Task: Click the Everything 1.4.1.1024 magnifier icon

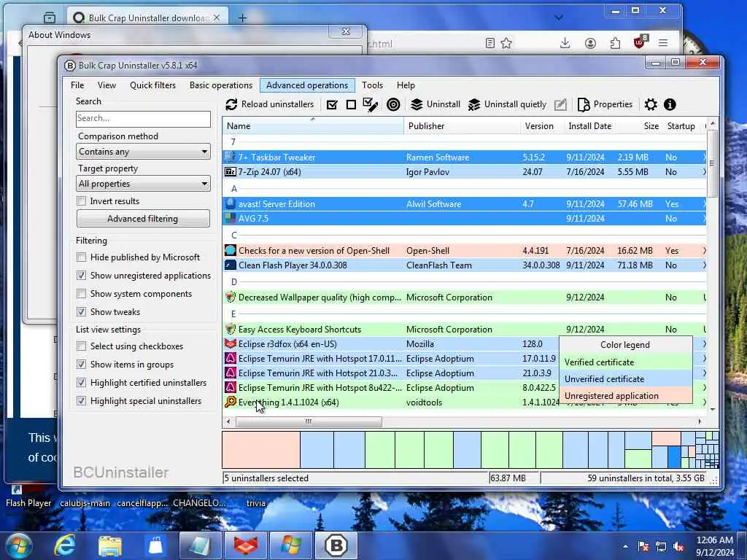Action: (x=231, y=402)
